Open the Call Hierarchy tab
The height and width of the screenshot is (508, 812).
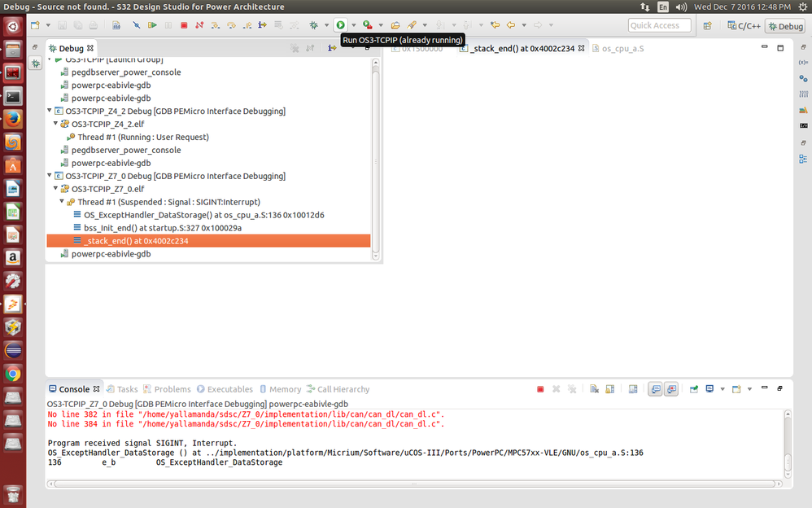(338, 389)
